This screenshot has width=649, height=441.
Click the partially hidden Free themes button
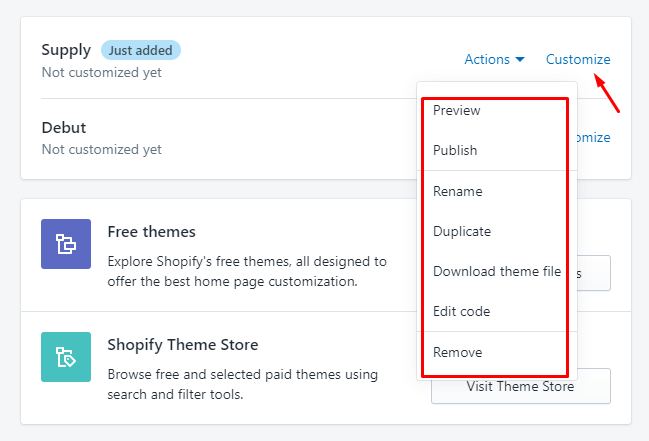pyautogui.click(x=592, y=272)
